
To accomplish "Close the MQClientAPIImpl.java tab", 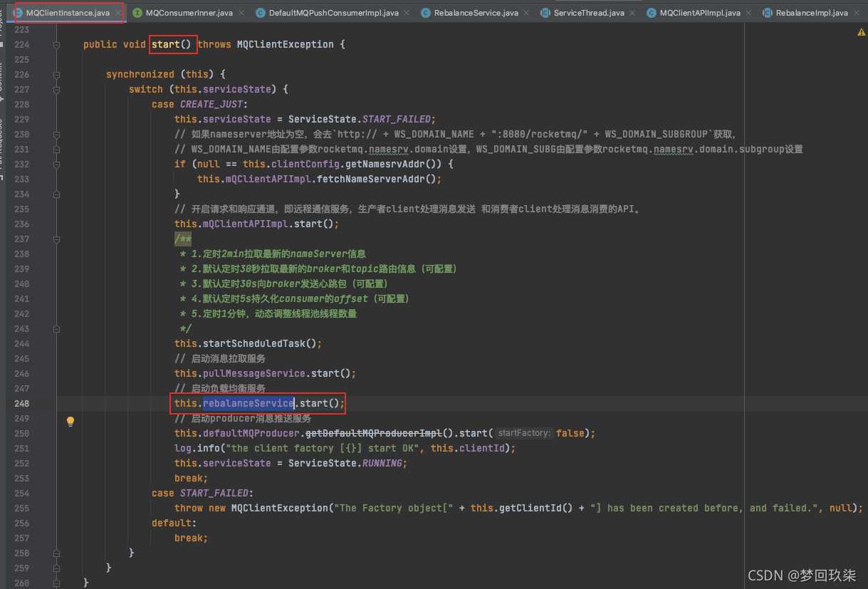I will pos(749,13).
